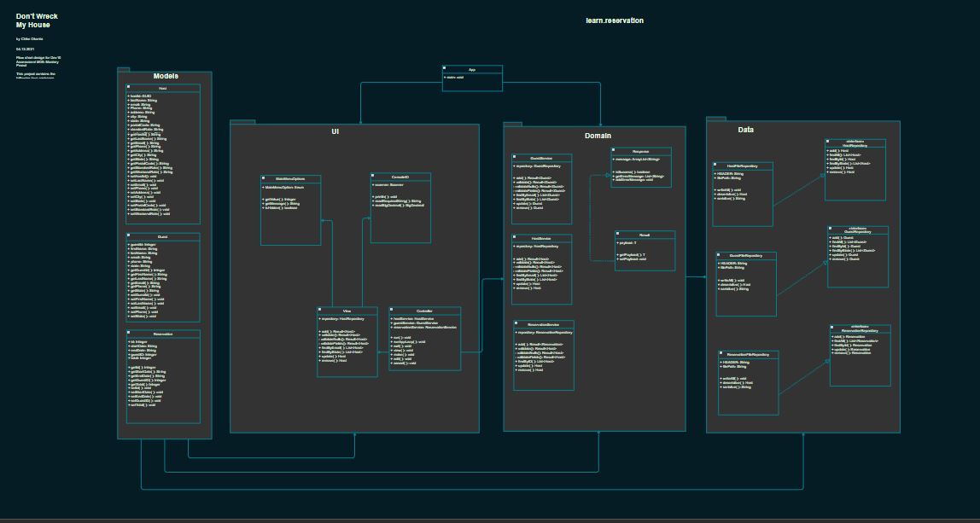The image size is (980, 523).
Task: Select the GuestService class title
Action: point(542,159)
